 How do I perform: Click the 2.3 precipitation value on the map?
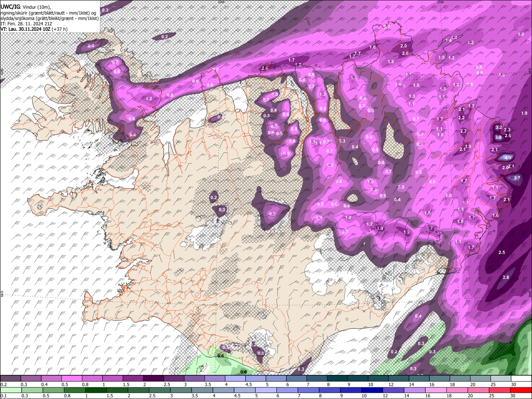(x=507, y=130)
